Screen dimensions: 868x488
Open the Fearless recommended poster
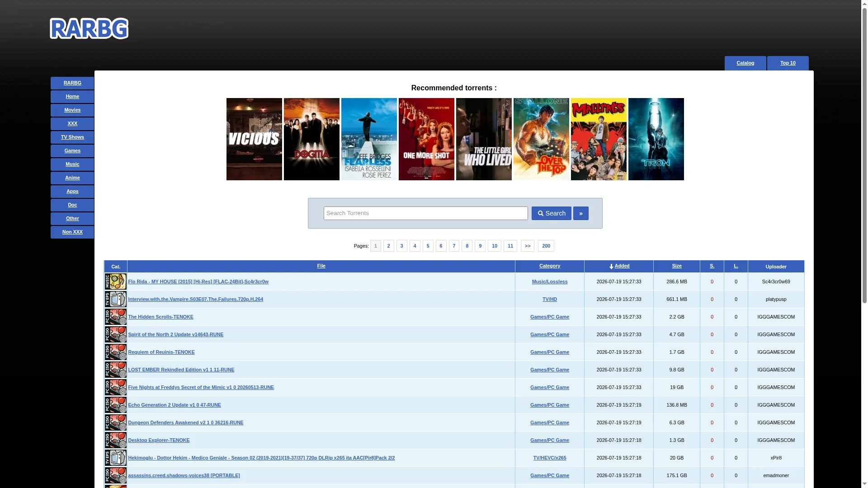point(369,139)
